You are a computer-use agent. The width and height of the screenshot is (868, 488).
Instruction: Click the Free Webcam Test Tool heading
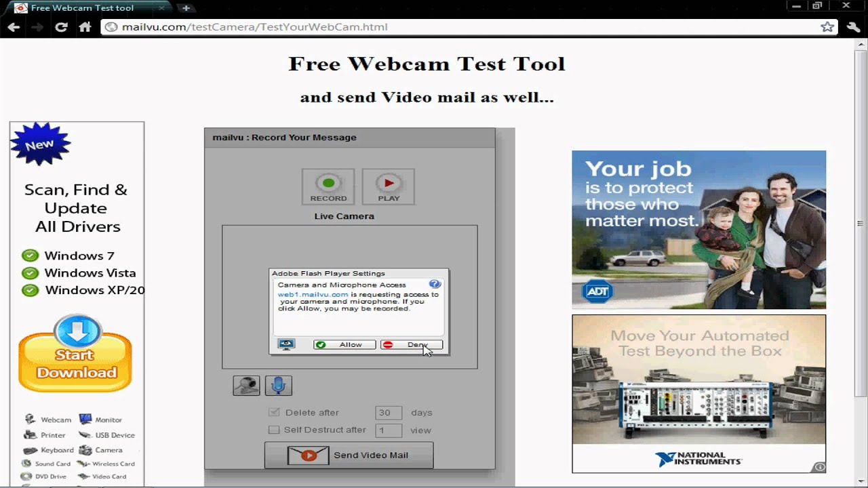pyautogui.click(x=427, y=64)
